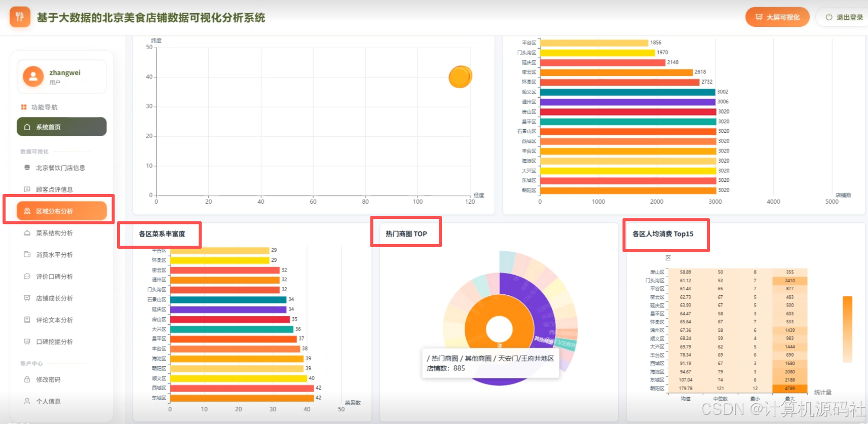Click the 顺义区 yellow bar valued 40
Screen dimensions: 868x424
point(238,378)
